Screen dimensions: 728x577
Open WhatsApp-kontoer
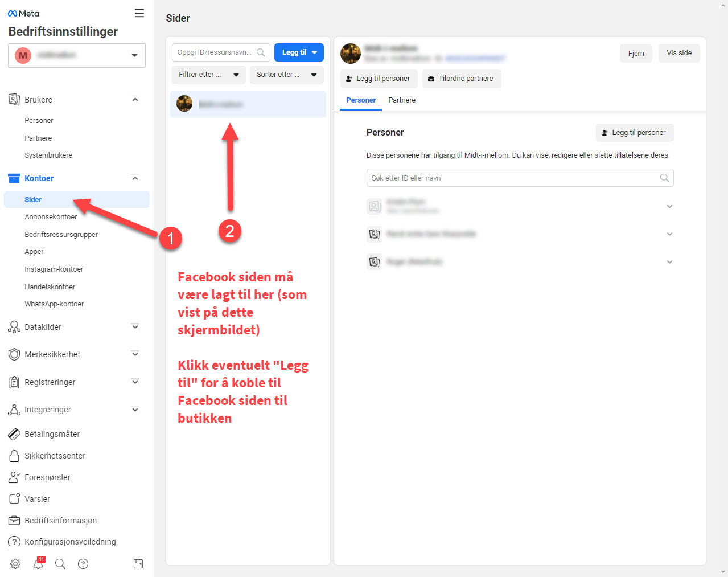(54, 304)
